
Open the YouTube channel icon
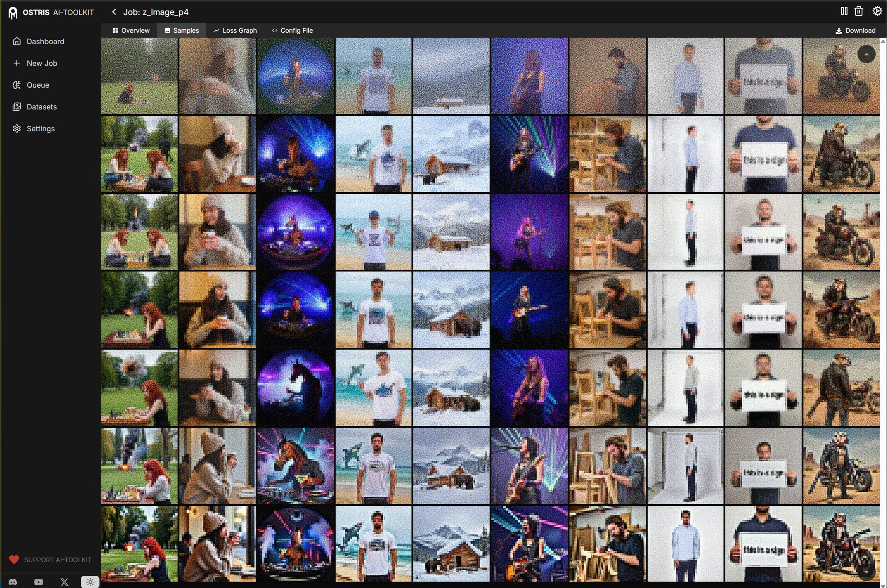pyautogui.click(x=39, y=582)
